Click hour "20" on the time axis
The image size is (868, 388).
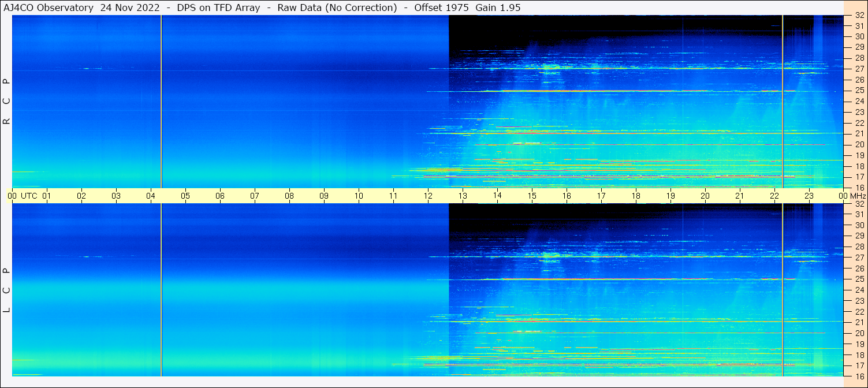705,196
